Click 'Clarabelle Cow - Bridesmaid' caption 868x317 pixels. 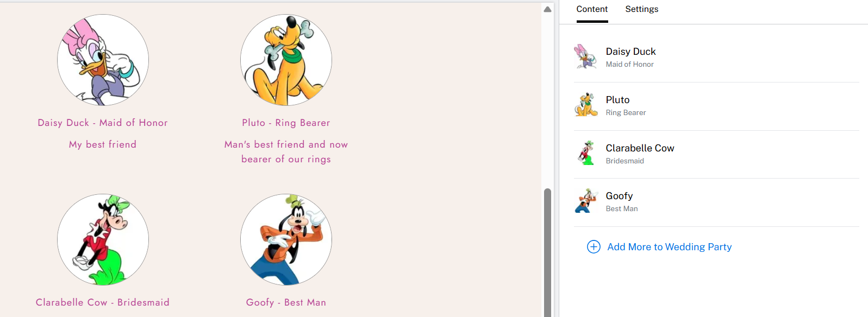pos(103,302)
